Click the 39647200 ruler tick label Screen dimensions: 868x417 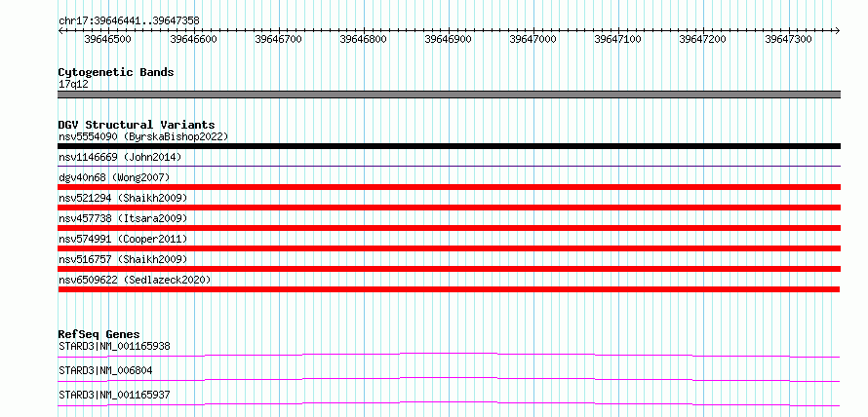[702, 39]
